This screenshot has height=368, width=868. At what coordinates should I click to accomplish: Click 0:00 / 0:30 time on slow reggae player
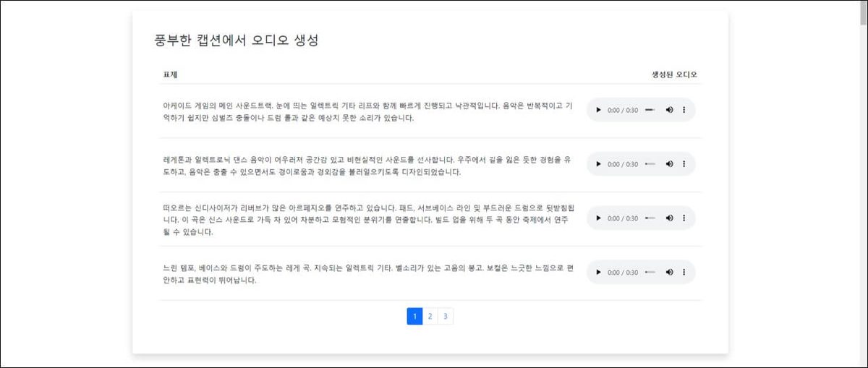623,273
